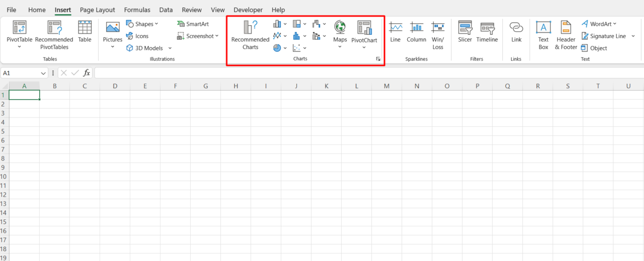Open the Charts group dialog launcher
This screenshot has width=644, height=261.
378,59
